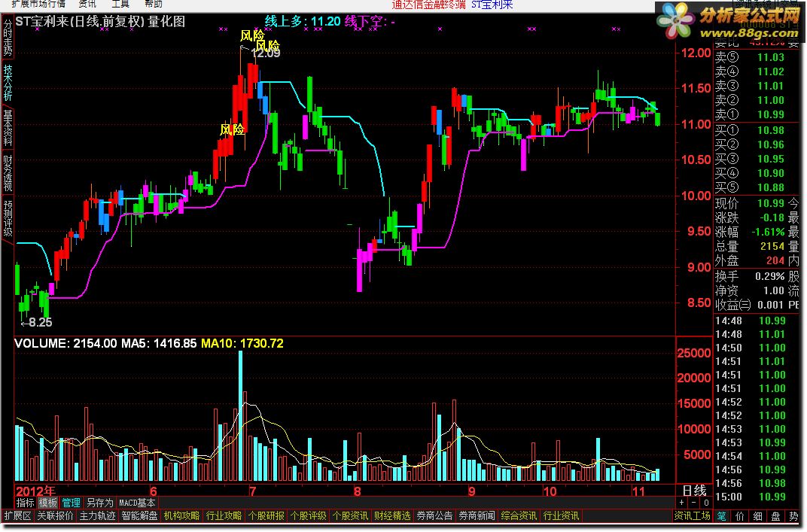Select the MACD基本 template tab
807x532 pixels.
(x=137, y=503)
